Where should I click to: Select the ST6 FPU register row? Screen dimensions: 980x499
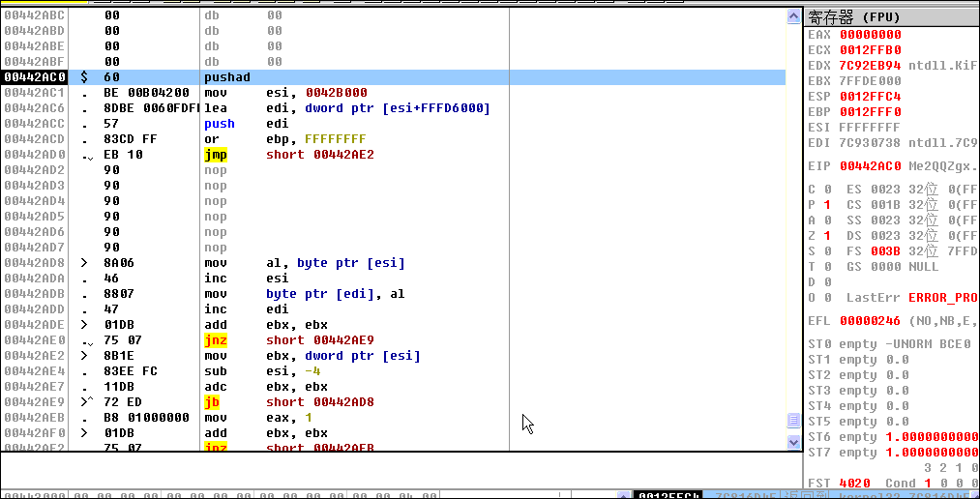click(894, 436)
